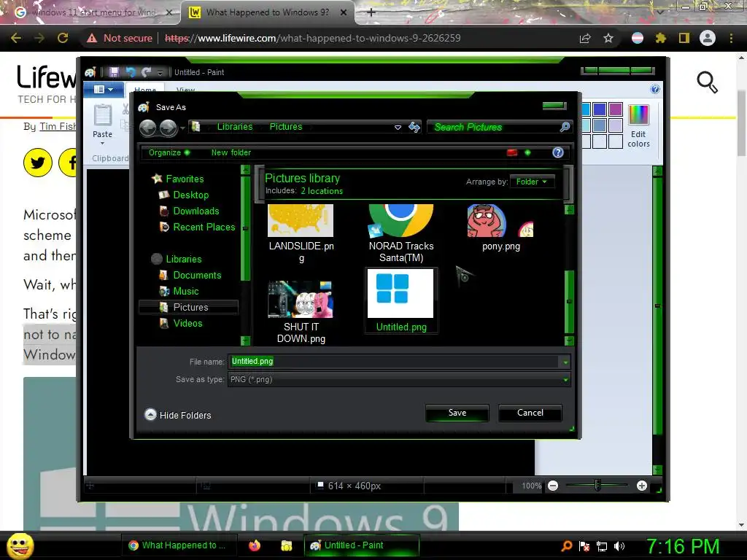Open the Arrange by Folder dropdown
The height and width of the screenshot is (560, 747).
532,182
